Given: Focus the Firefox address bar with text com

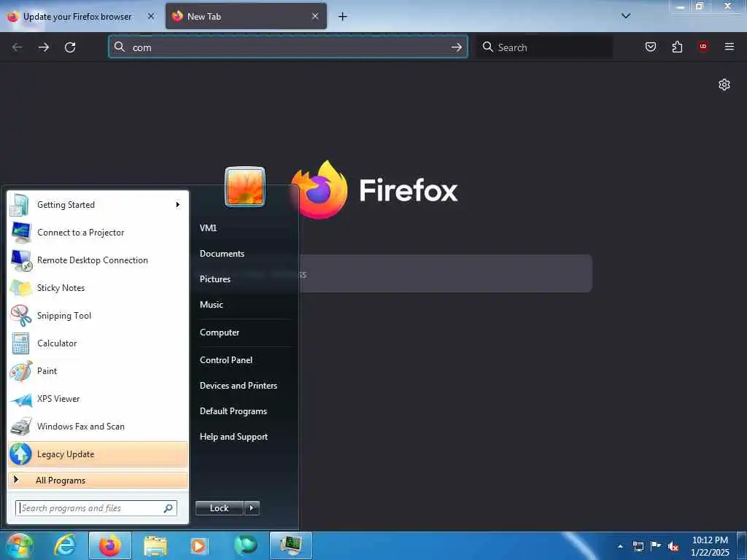Looking at the screenshot, I should pos(287,47).
